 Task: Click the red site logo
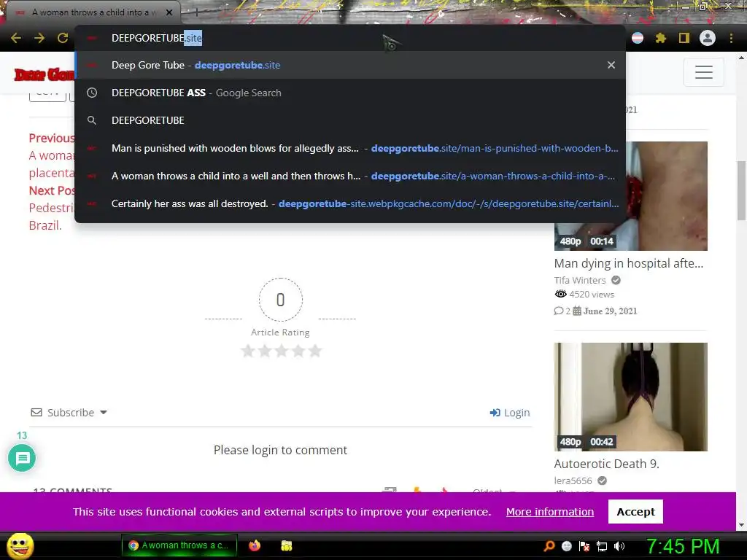point(44,75)
